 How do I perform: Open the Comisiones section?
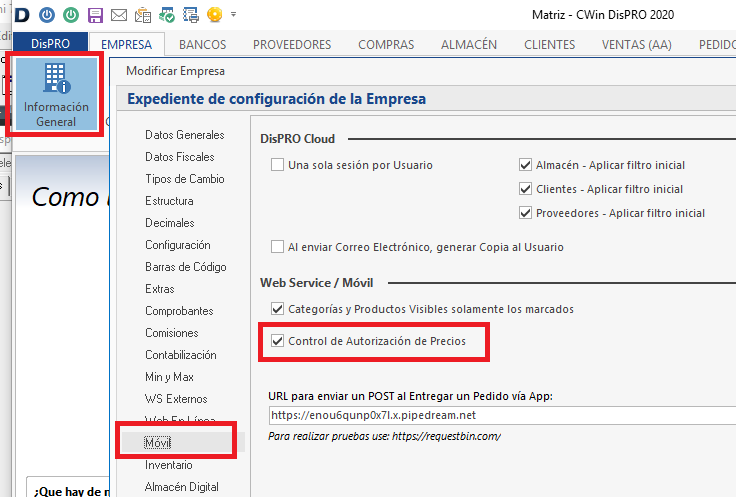172,333
